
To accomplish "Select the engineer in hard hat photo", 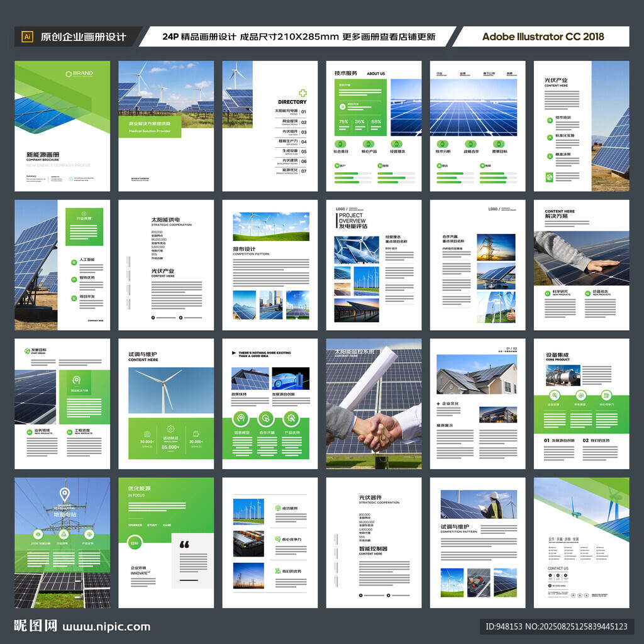I will coord(479,504).
